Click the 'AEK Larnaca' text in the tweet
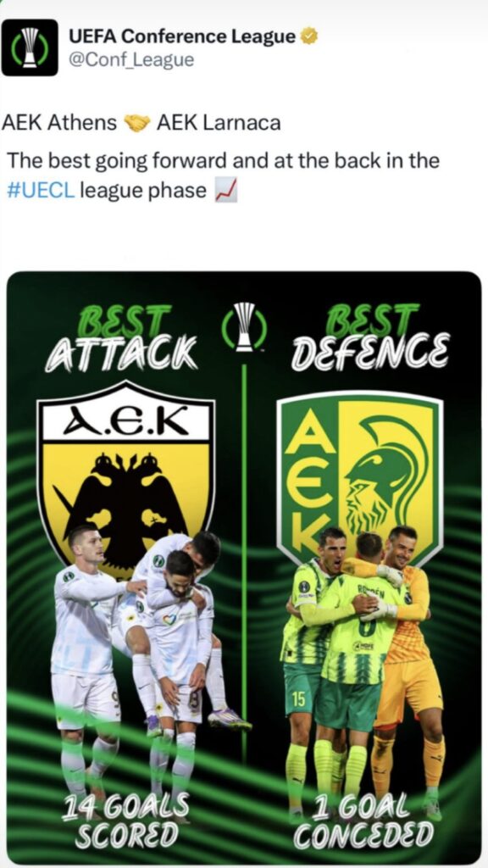Screen dimensions: 488x868 (219, 123)
